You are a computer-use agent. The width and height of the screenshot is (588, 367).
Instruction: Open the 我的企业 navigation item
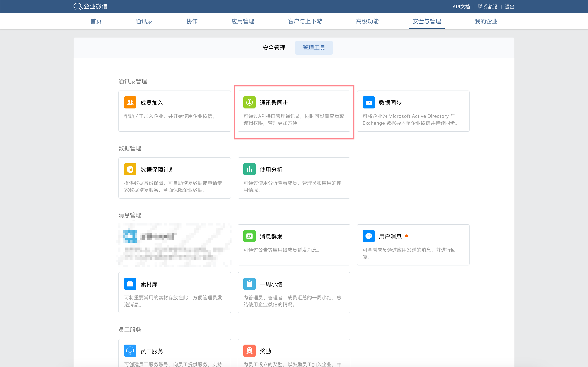[x=486, y=21]
